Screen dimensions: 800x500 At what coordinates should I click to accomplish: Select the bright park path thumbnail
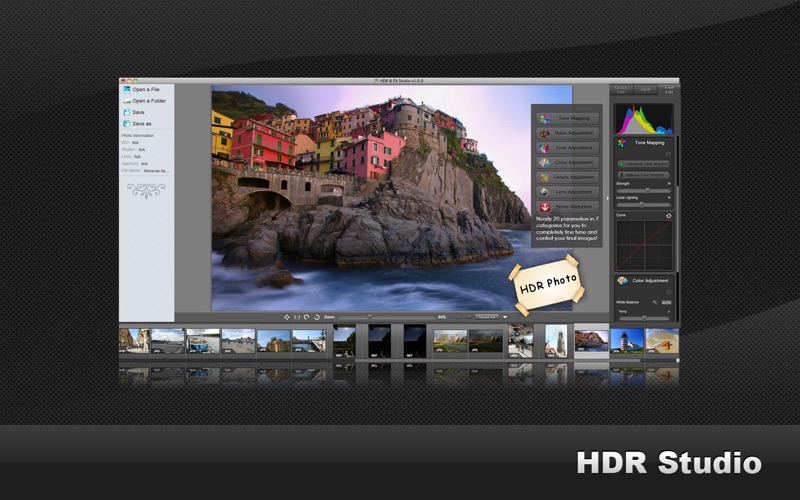(450, 341)
